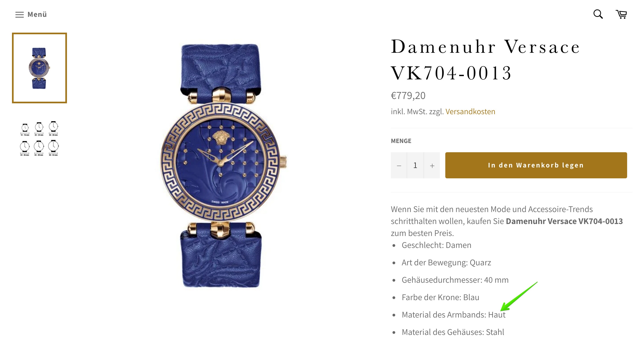Viewport: 644px width, 342px height.
Task: Select the blue watch thumbnail
Action: tap(39, 68)
